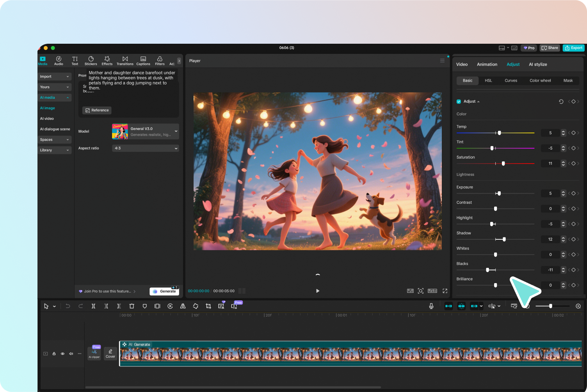Click the Redo arrow
The height and width of the screenshot is (392, 587).
coord(81,306)
